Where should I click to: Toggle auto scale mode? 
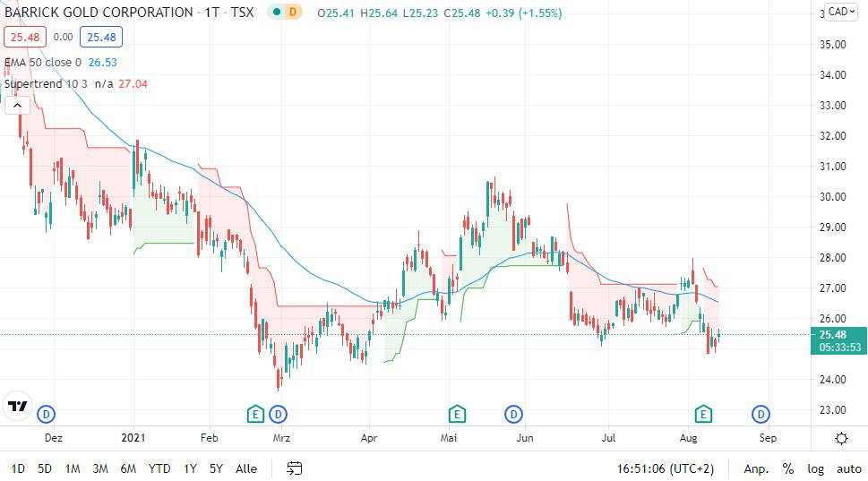pyautogui.click(x=848, y=468)
